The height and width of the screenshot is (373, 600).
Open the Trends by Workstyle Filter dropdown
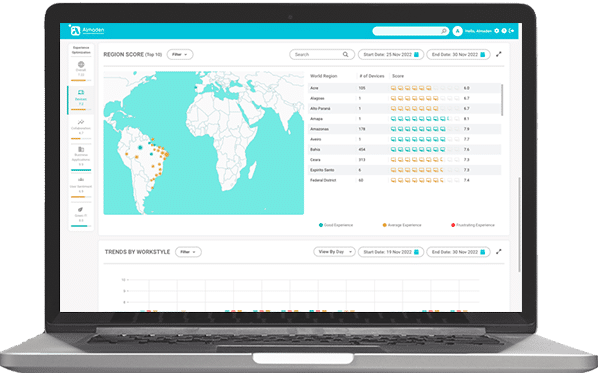pos(188,252)
